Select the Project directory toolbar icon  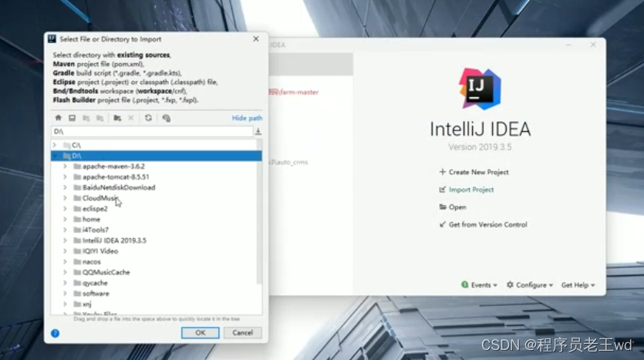pyautogui.click(x=86, y=118)
